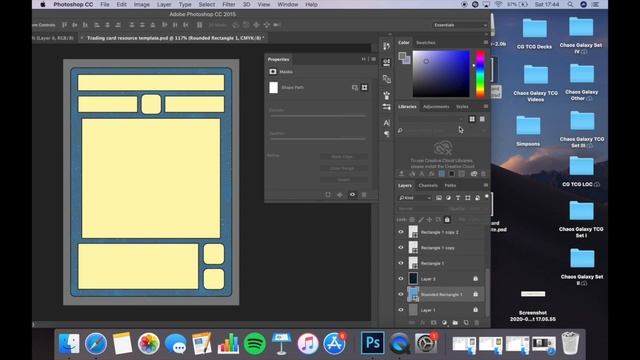The width and height of the screenshot is (640, 360).
Task: Open the Libraries panel flyout menu
Action: [x=485, y=106]
